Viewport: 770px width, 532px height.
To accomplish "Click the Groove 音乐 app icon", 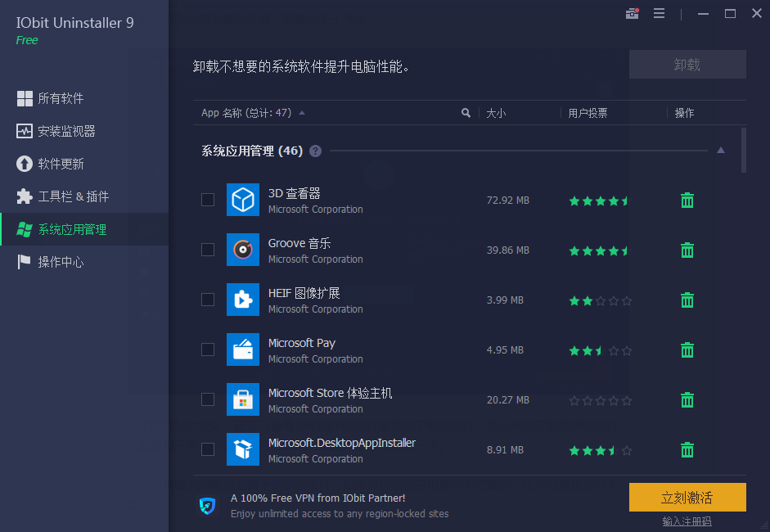I will (x=242, y=250).
